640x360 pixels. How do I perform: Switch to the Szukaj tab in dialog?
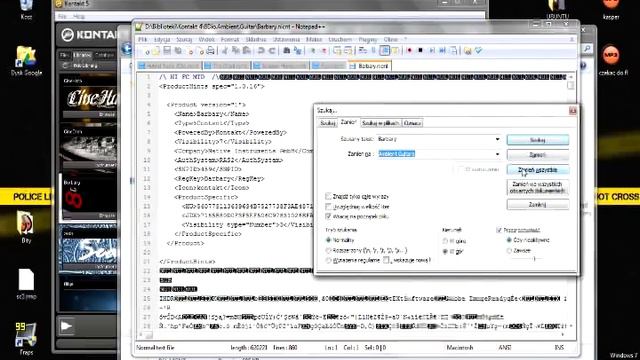pyautogui.click(x=328, y=123)
